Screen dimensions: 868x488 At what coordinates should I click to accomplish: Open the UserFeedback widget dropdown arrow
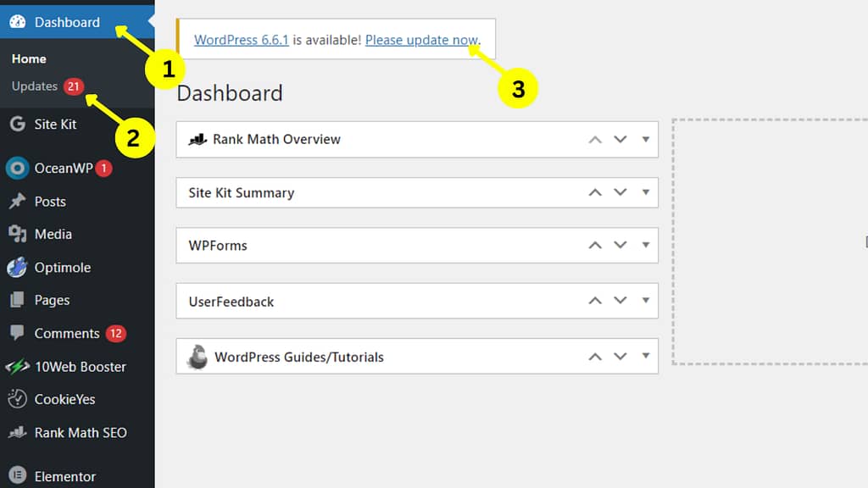click(x=647, y=300)
